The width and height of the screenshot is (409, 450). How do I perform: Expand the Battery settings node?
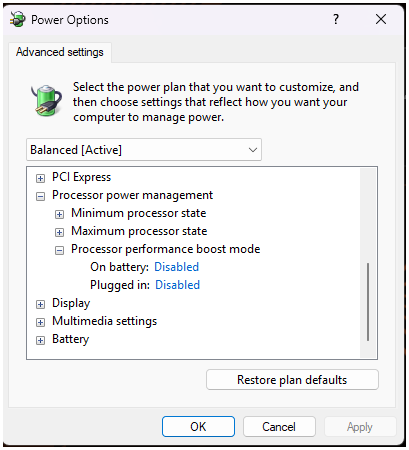coord(40,340)
